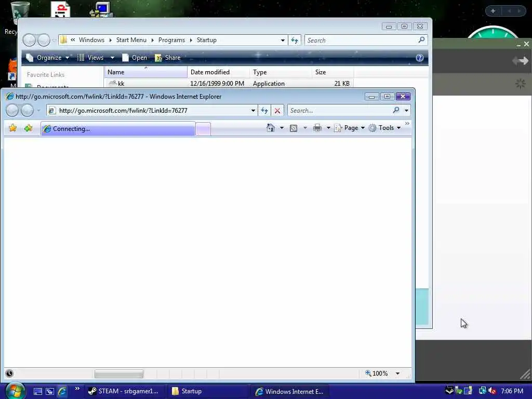
Task: Open zoom level dropdown arrow
Action: (397, 374)
